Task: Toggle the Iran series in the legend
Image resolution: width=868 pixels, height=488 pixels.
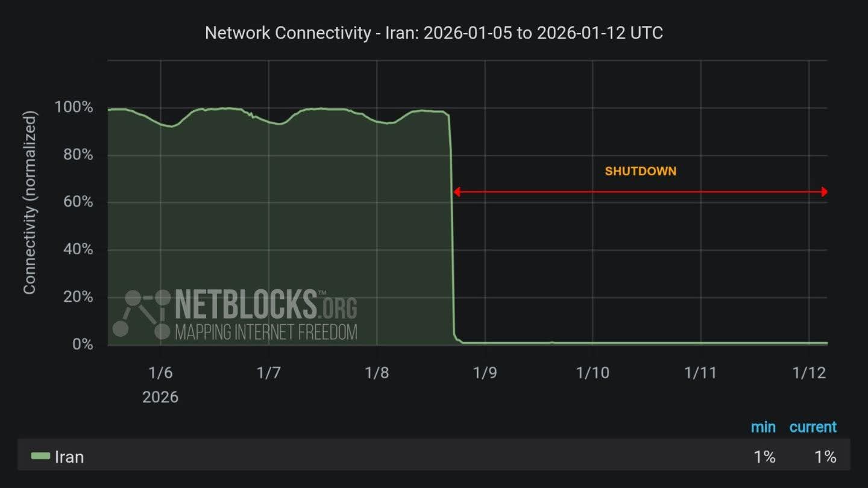Action: coord(69,457)
